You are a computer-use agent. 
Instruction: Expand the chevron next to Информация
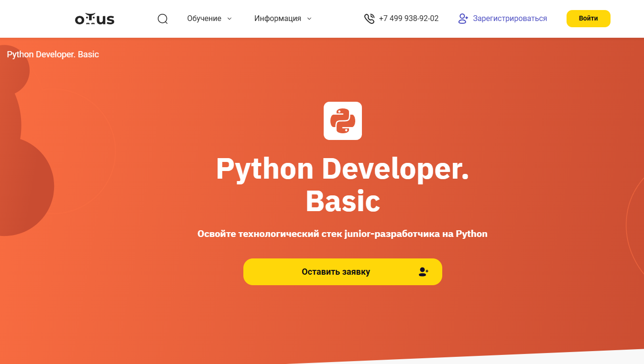(309, 19)
